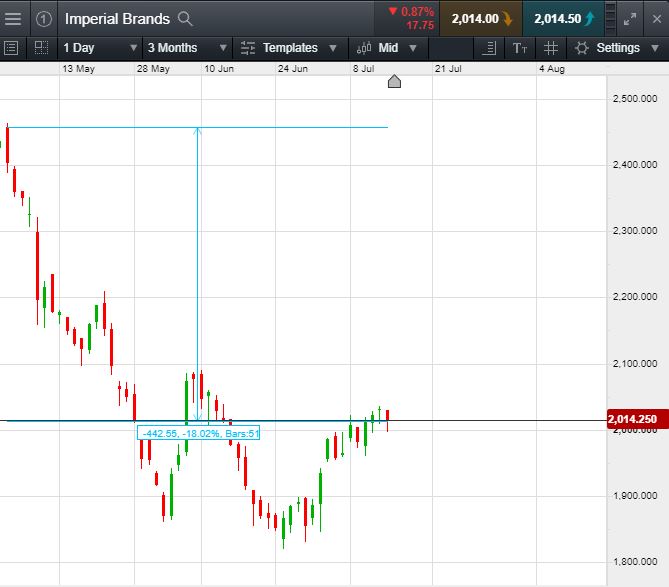Click the buy price 2,014.50

(x=563, y=19)
